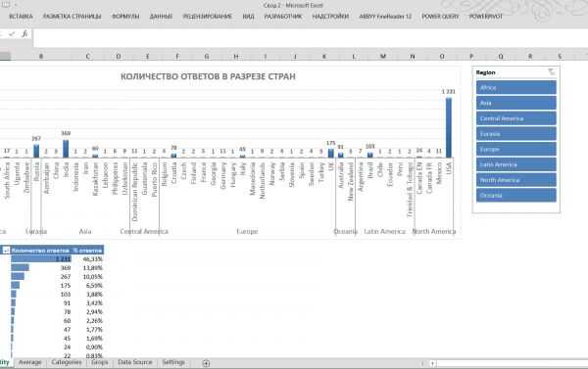Add a new sheet with plus icon
588x369 pixels.
tap(206, 363)
